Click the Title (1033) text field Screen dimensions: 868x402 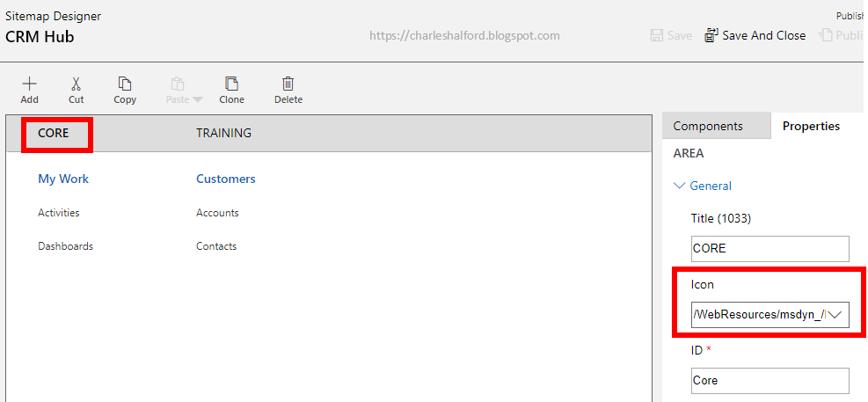(770, 248)
